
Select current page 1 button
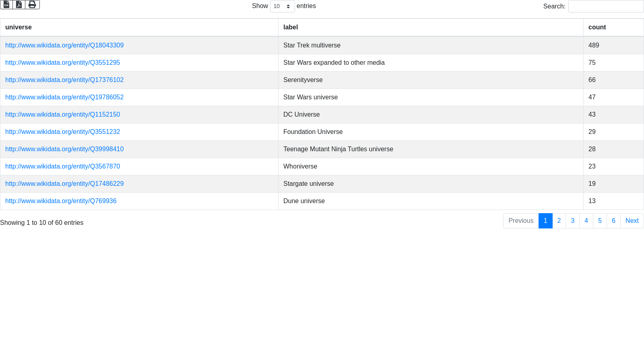coord(545,221)
